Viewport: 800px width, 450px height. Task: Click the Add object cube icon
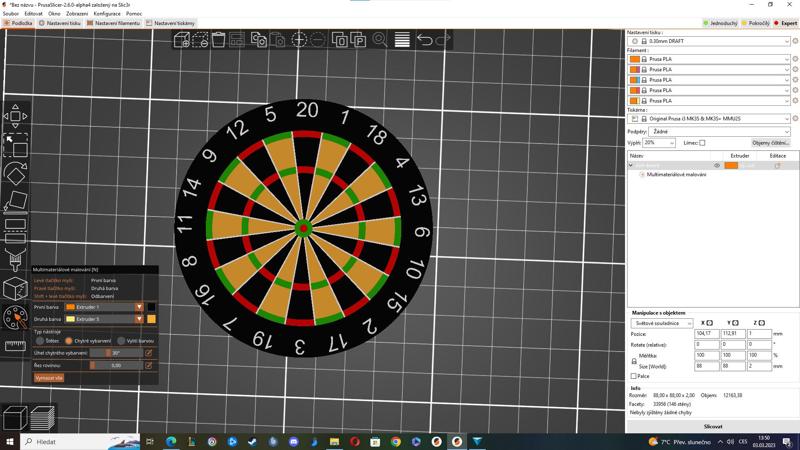click(x=182, y=40)
